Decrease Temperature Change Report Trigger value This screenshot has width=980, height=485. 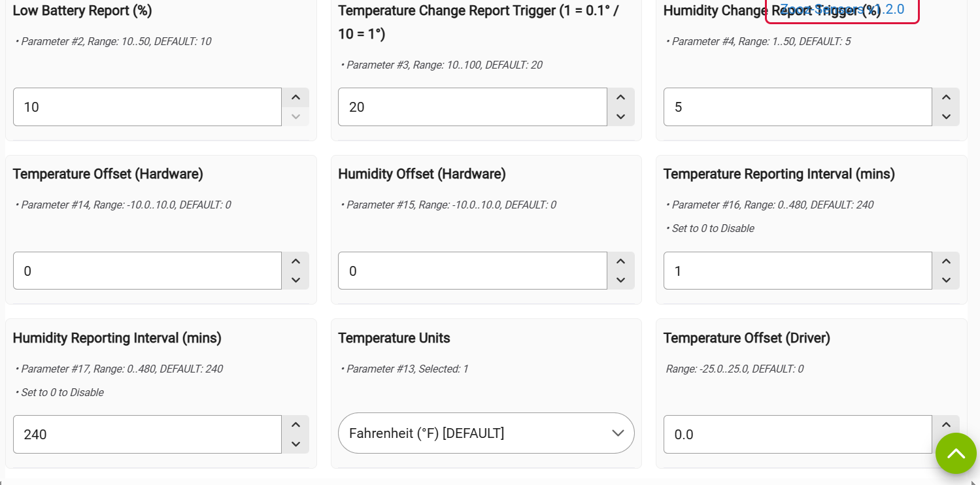[x=620, y=116]
